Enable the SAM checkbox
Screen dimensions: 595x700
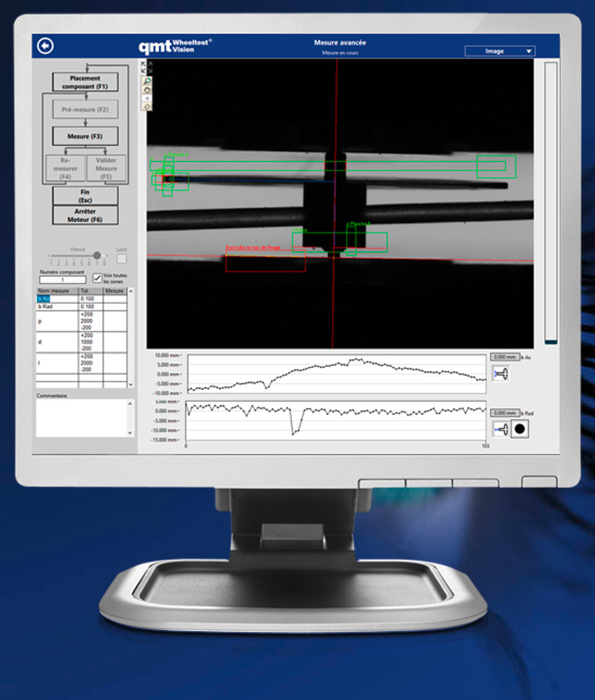point(122,258)
